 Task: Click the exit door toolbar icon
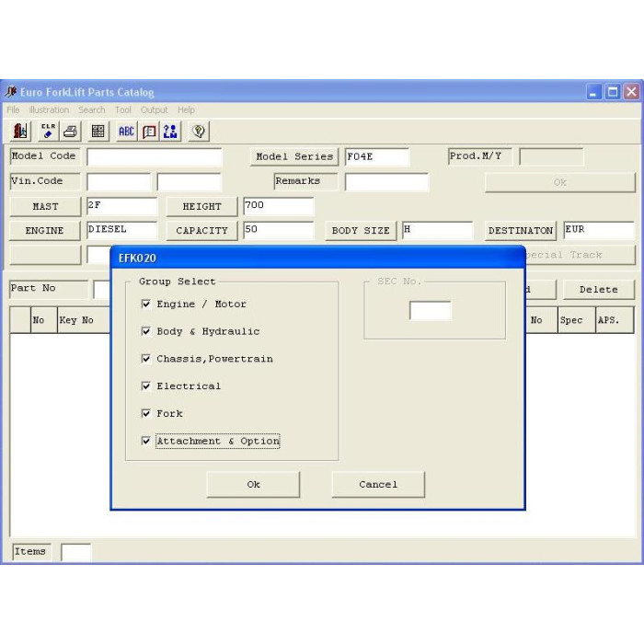(x=19, y=132)
